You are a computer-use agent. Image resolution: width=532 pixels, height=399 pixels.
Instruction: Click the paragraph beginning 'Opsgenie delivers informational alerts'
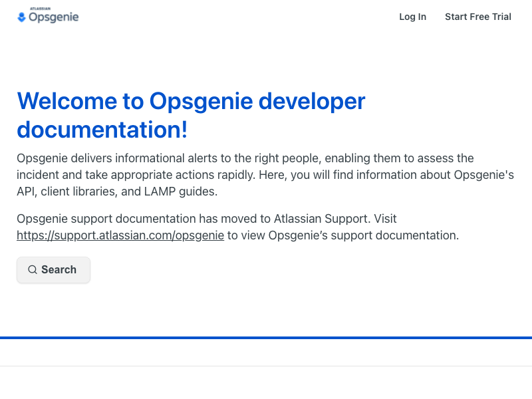click(265, 175)
